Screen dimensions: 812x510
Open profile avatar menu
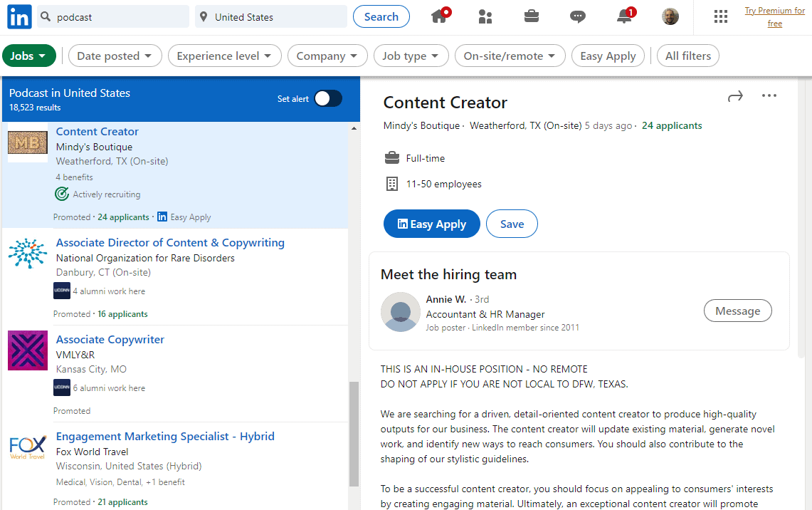tap(670, 16)
